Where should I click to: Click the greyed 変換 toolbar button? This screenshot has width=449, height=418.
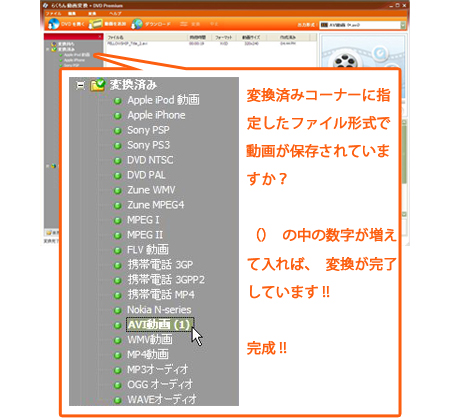point(190,24)
